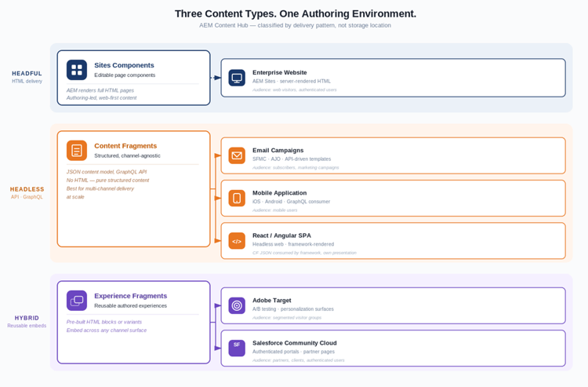Screen dimensions: 588x387
Task: Click 'Best for multi-channel delivery' text
Action: point(100,188)
